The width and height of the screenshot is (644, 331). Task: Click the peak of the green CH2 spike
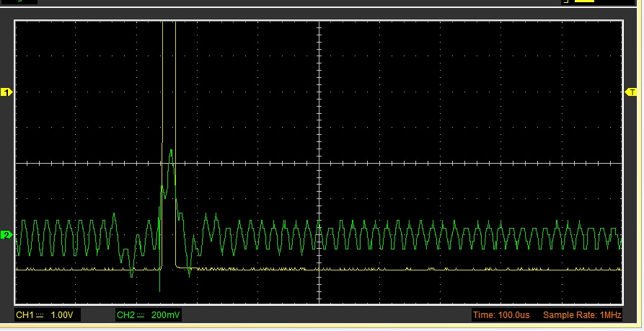(x=171, y=150)
